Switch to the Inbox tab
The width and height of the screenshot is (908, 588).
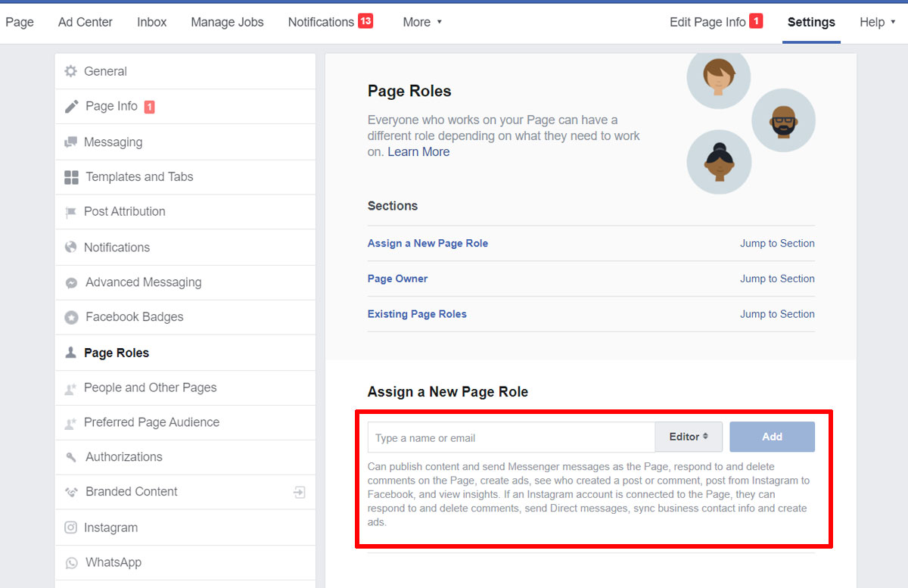[151, 22]
